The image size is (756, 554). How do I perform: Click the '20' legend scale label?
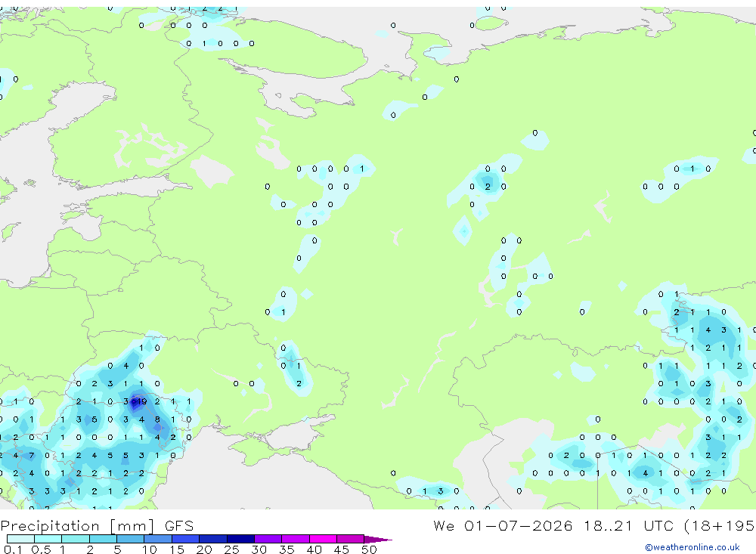(204, 549)
